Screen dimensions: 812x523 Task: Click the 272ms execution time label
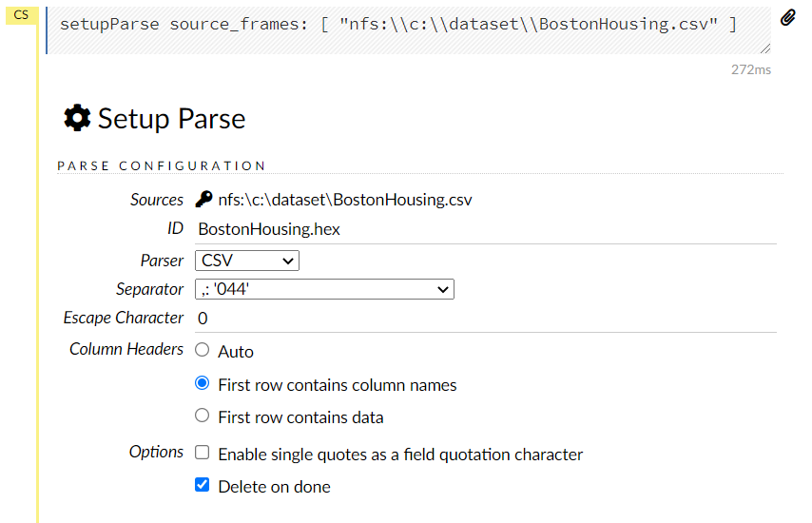tap(750, 69)
